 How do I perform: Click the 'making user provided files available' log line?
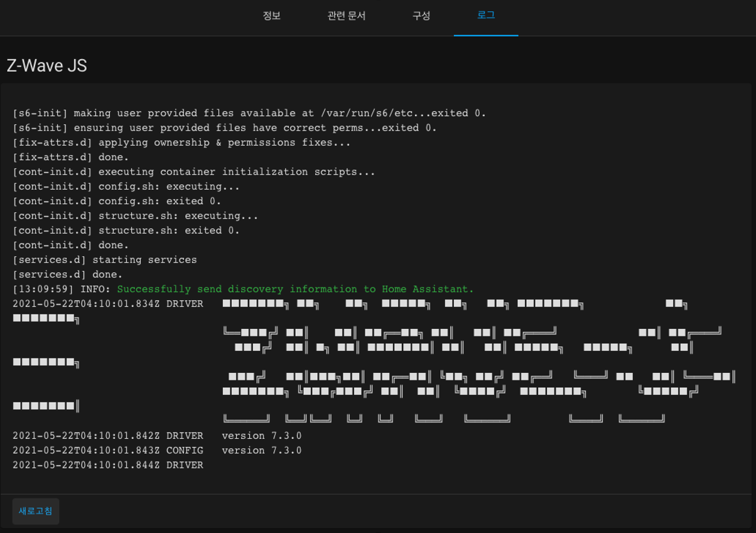click(x=249, y=114)
